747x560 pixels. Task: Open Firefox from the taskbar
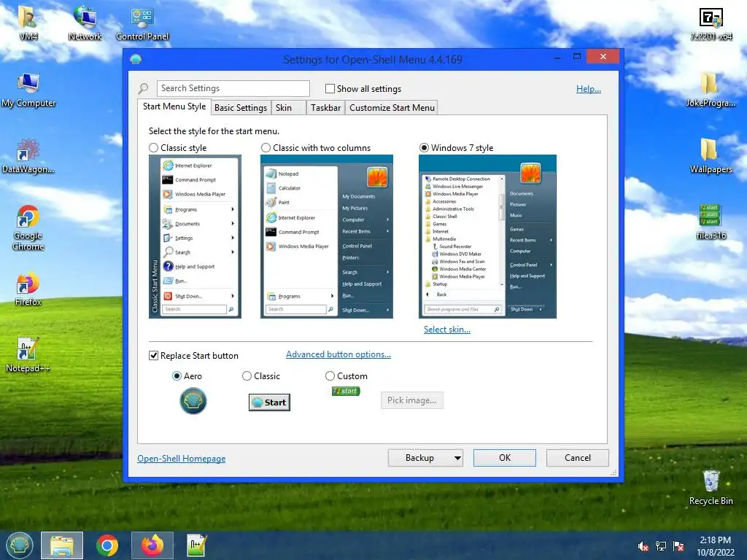(152, 545)
